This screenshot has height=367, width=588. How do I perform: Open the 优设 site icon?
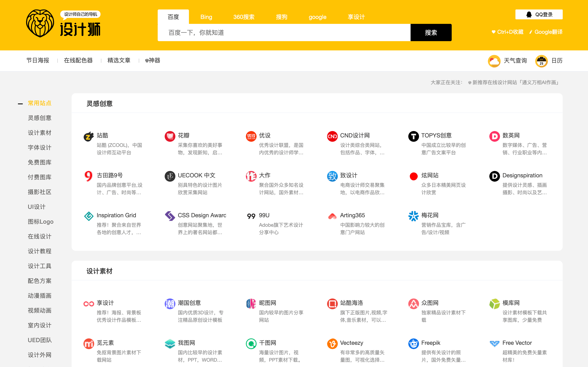click(x=251, y=136)
